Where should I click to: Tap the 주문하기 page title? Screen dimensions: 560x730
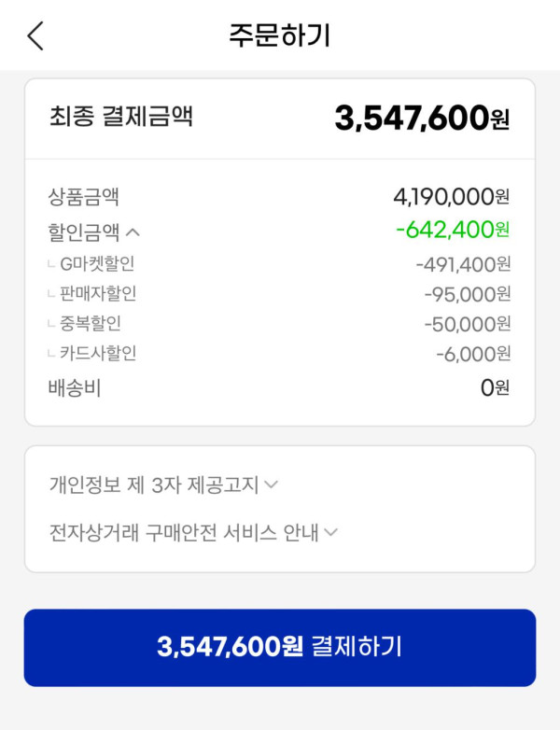pyautogui.click(x=280, y=35)
